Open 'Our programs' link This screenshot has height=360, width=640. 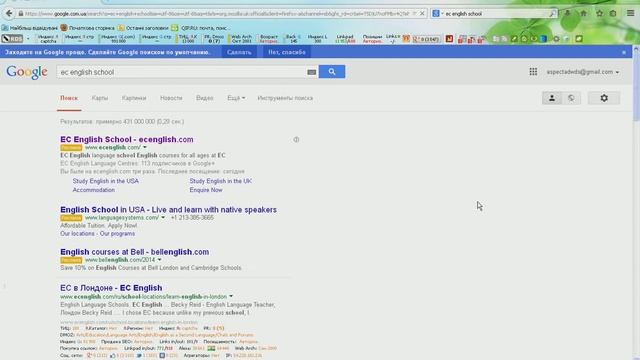[x=118, y=233]
